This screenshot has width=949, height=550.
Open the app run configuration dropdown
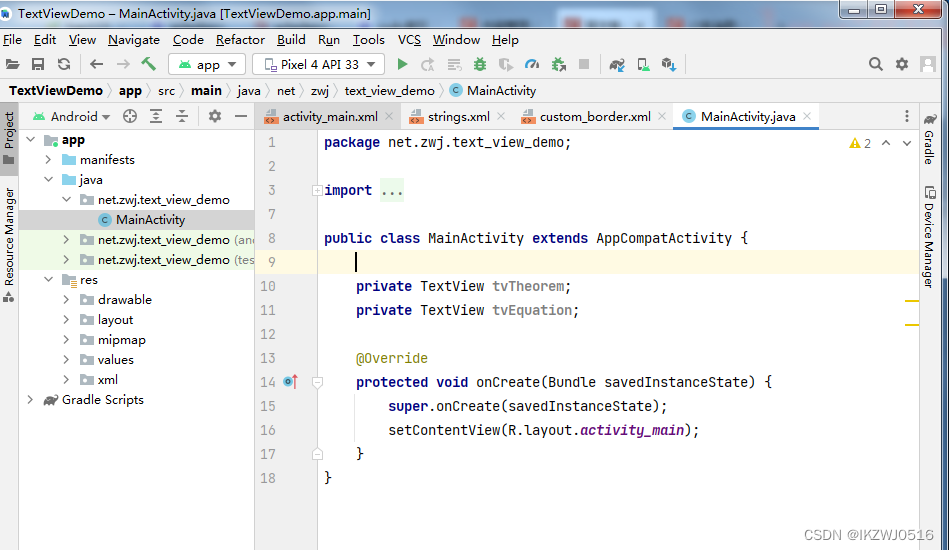pyautogui.click(x=206, y=64)
